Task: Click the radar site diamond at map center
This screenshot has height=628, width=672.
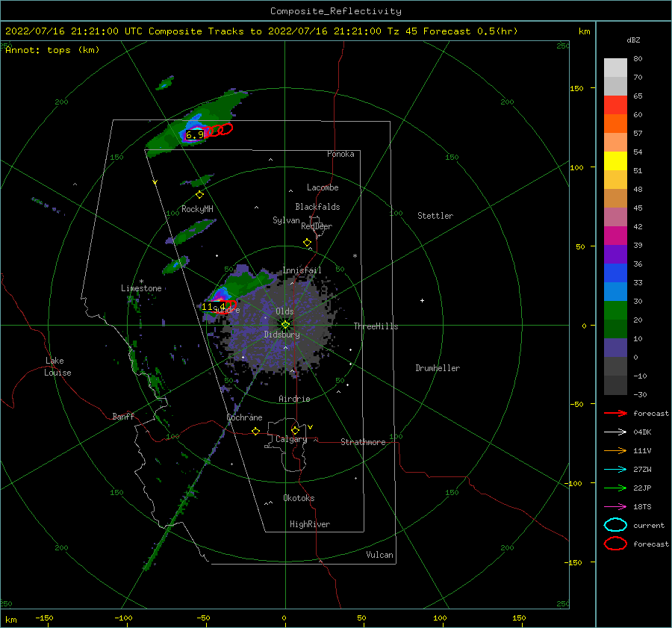Action: pyautogui.click(x=285, y=325)
